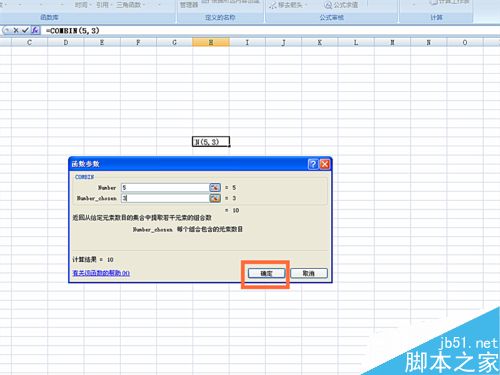Select column J header
500x375 pixels.
283,42
